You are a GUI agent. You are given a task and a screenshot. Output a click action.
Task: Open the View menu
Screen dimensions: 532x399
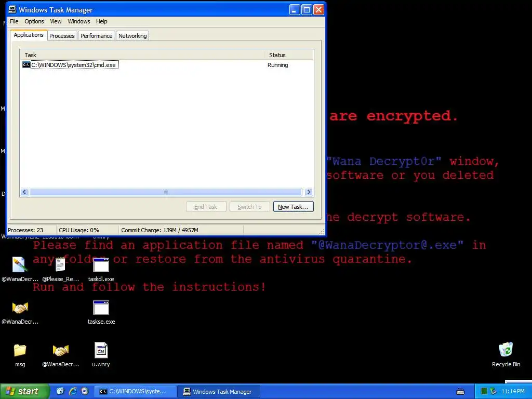pyautogui.click(x=56, y=21)
